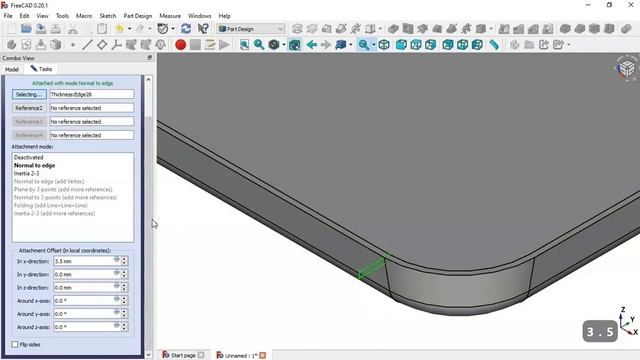The image size is (640, 360).
Task: Click the What's This help cursor icon
Action: click(203, 29)
